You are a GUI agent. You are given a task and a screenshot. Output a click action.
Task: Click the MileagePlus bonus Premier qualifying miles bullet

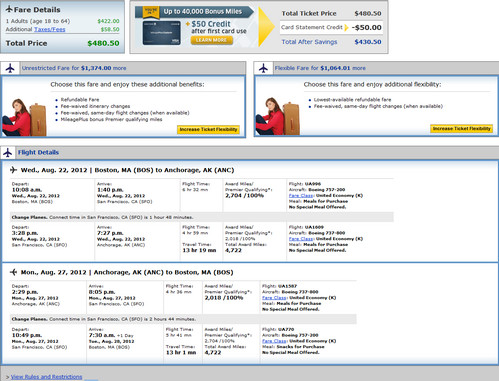pos(111,119)
